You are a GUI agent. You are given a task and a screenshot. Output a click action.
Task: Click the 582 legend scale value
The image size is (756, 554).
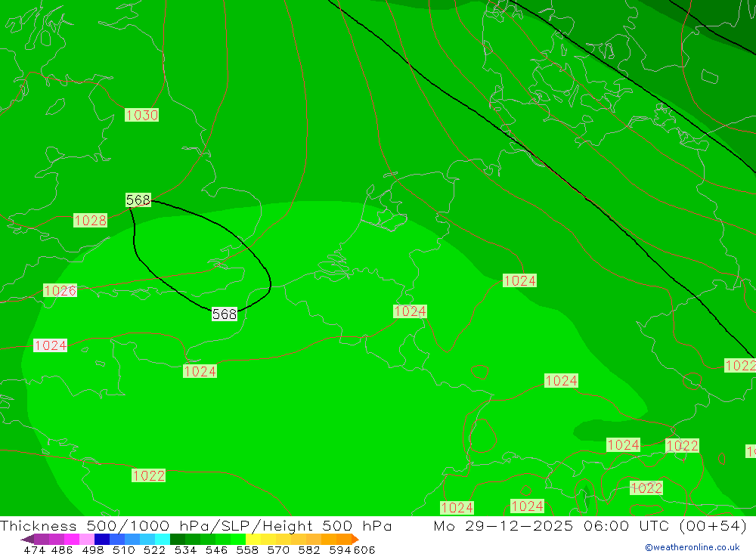[308, 549]
